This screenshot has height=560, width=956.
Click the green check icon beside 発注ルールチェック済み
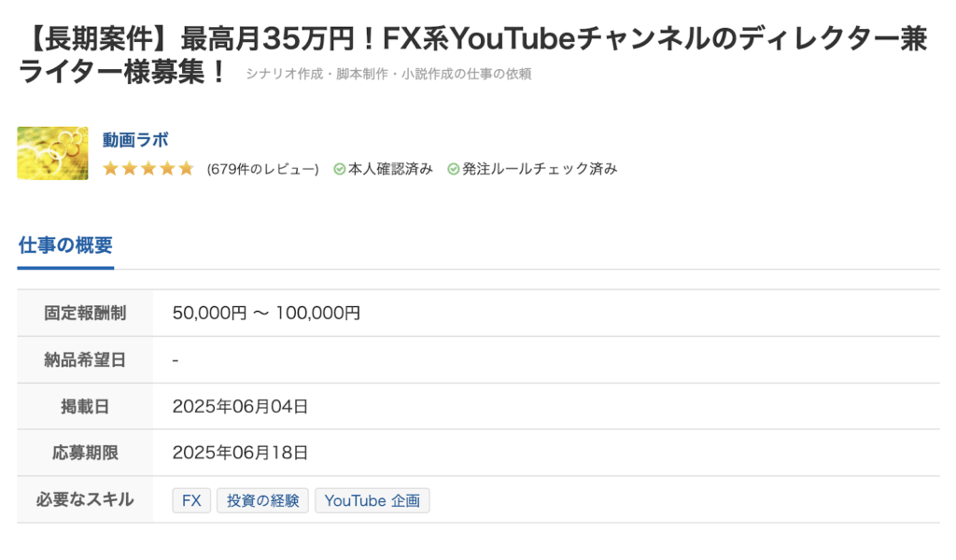[x=454, y=169]
